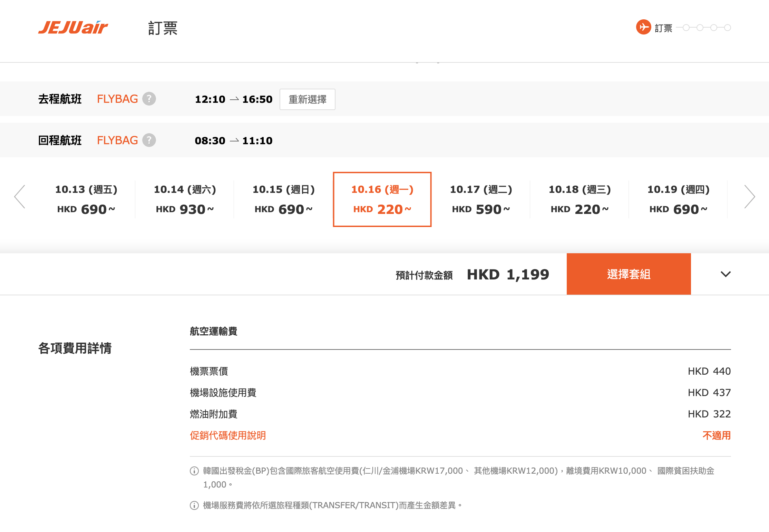This screenshot has height=532, width=769.
Task: Click the info icon beside Korean departure tax note
Action: pyautogui.click(x=194, y=471)
